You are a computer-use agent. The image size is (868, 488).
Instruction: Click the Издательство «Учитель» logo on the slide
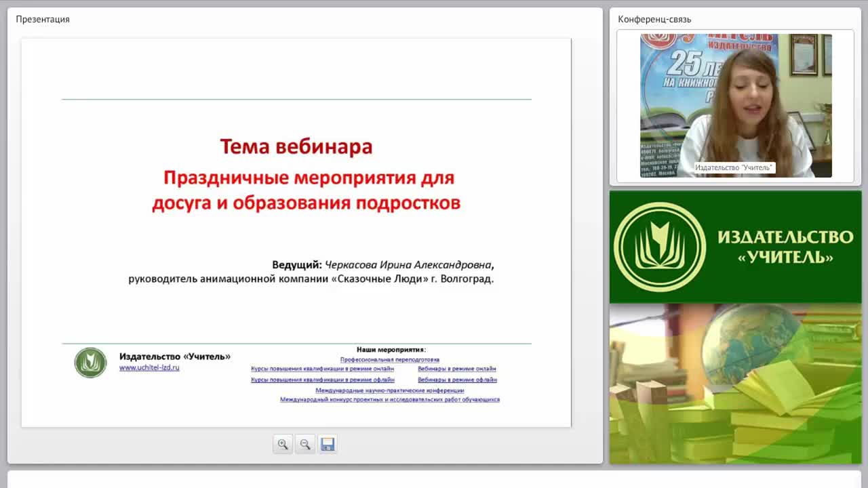tap(90, 363)
